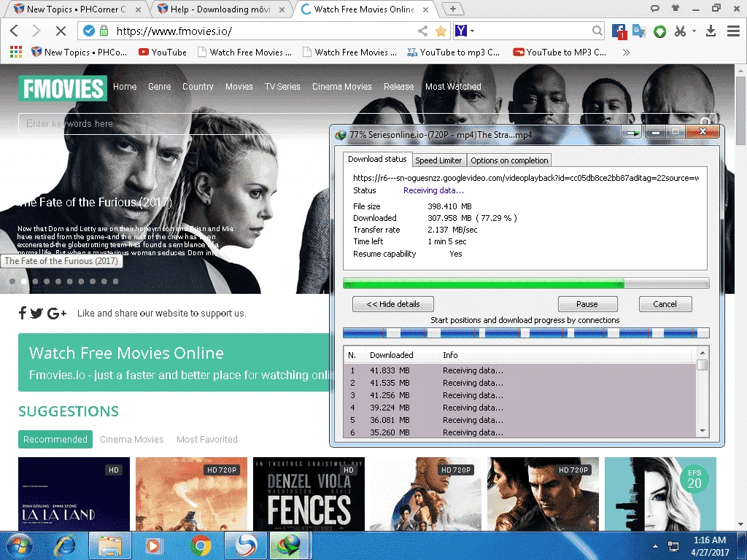Open TV Series menu item

(x=282, y=87)
